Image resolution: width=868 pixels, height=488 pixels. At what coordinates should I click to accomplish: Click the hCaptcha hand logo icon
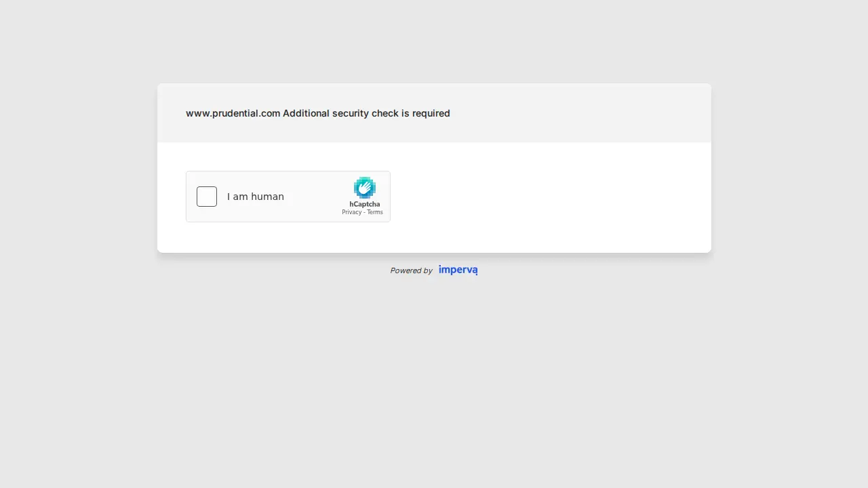click(365, 188)
